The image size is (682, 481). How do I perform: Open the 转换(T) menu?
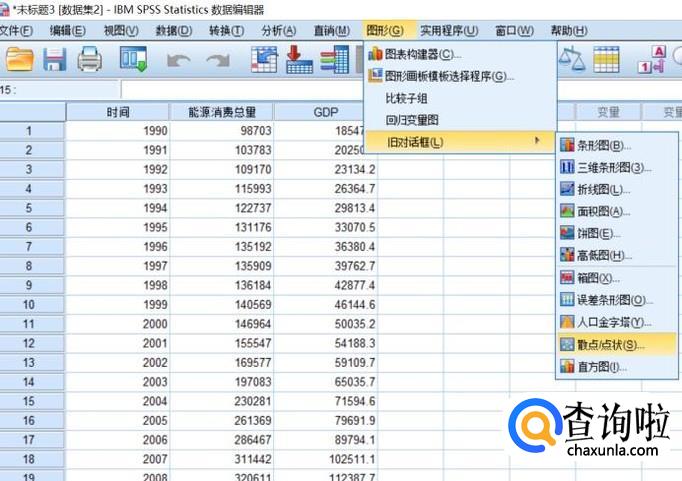[x=227, y=31]
